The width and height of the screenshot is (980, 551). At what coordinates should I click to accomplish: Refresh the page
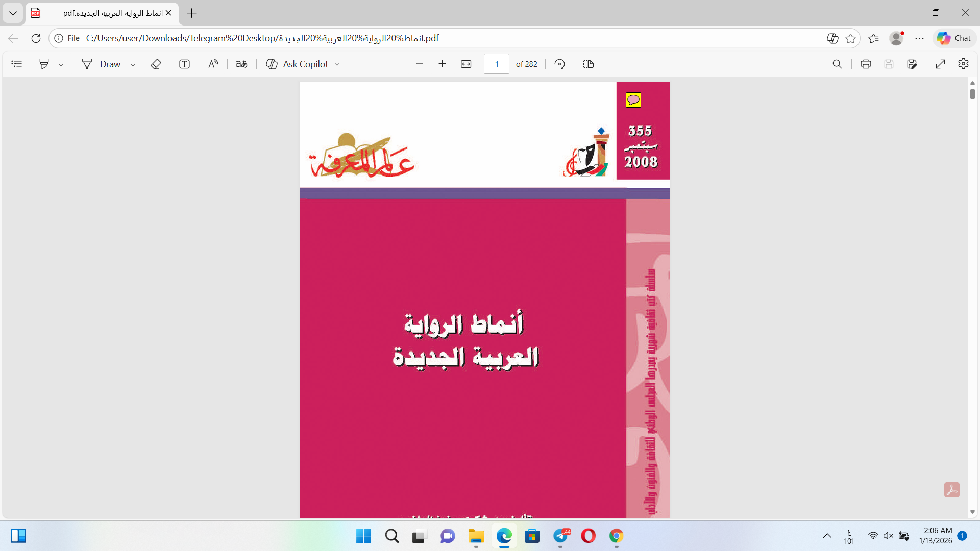pyautogui.click(x=36, y=38)
